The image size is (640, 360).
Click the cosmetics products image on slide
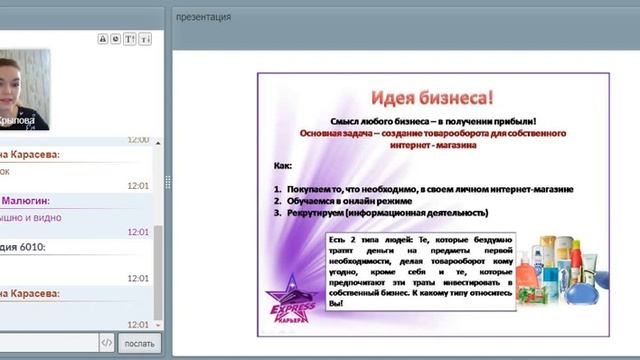[561, 271]
